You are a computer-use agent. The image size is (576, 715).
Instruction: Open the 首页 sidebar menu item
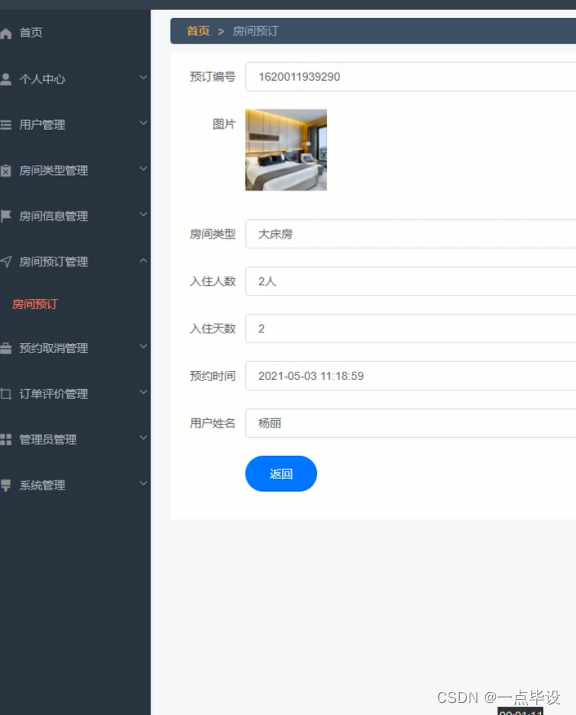coord(75,33)
